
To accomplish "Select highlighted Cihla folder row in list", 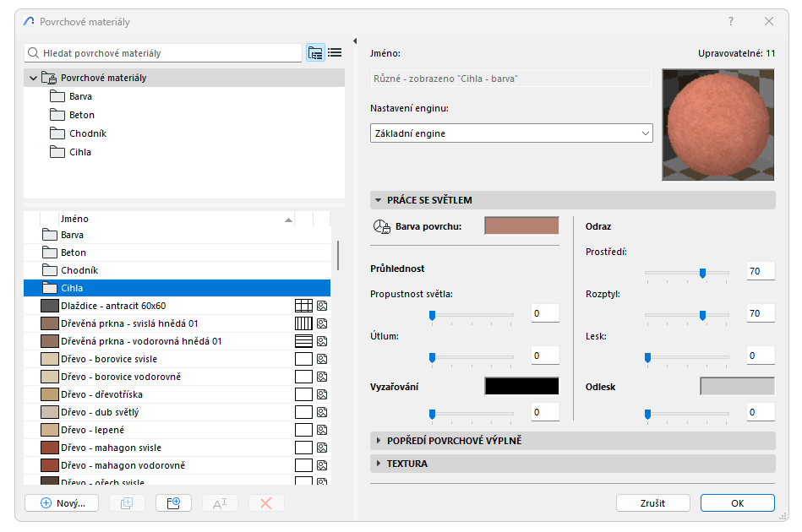I will tap(177, 288).
